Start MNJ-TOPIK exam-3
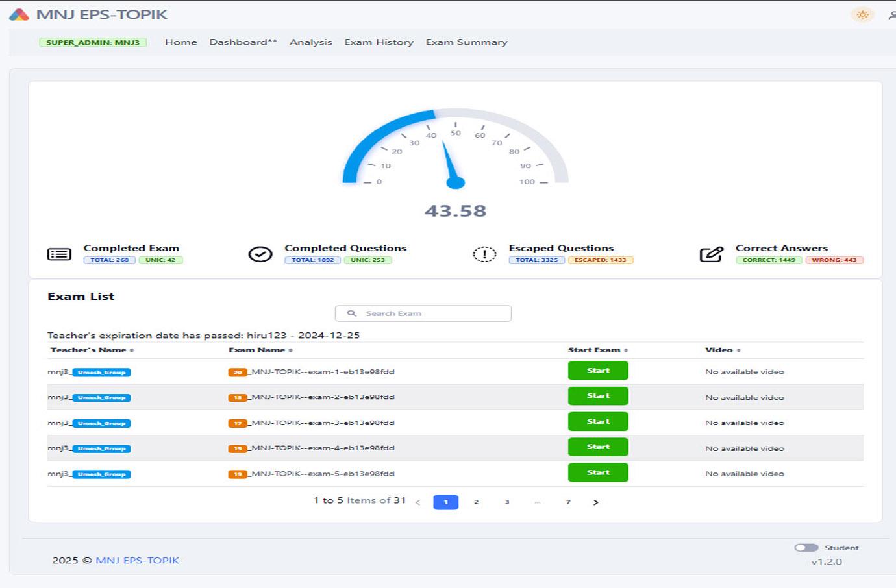This screenshot has height=588, width=896. point(598,422)
